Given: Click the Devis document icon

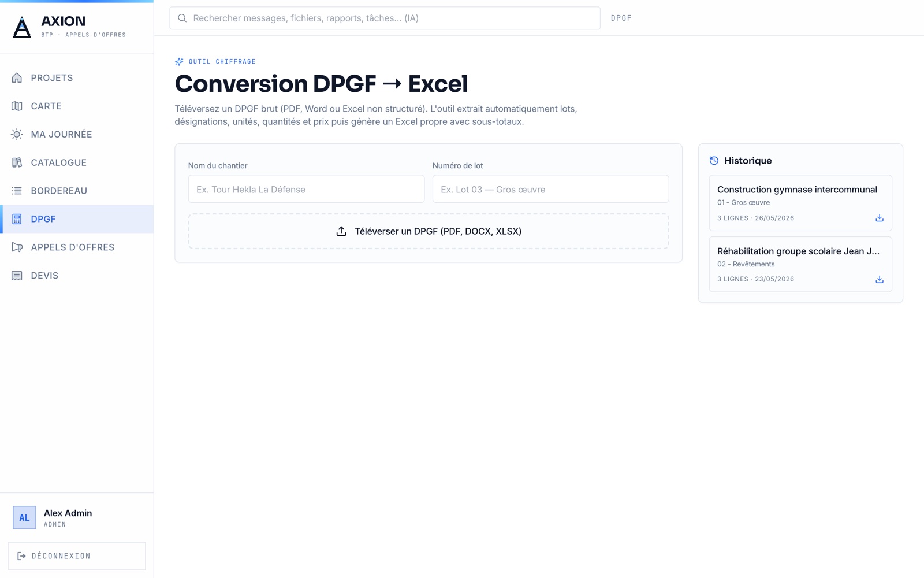Looking at the screenshot, I should click(x=17, y=276).
